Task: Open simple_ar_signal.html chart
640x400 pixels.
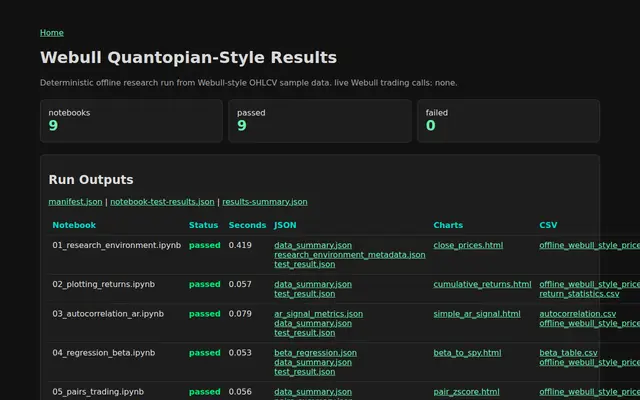Action: point(477,314)
